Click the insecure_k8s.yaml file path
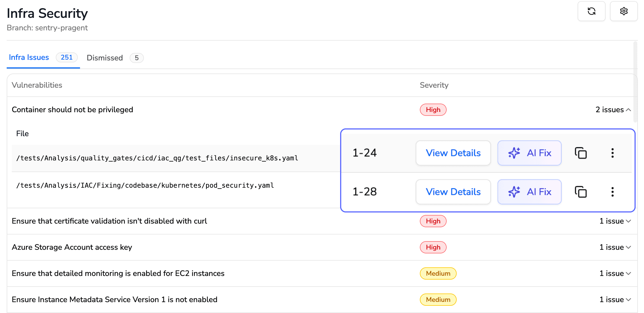This screenshot has width=644, height=313. [x=157, y=158]
